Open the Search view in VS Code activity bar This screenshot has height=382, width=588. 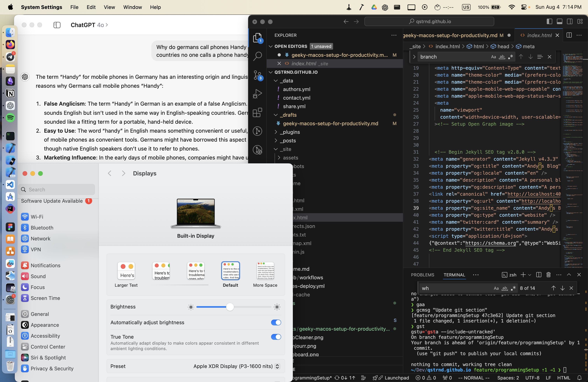point(257,56)
